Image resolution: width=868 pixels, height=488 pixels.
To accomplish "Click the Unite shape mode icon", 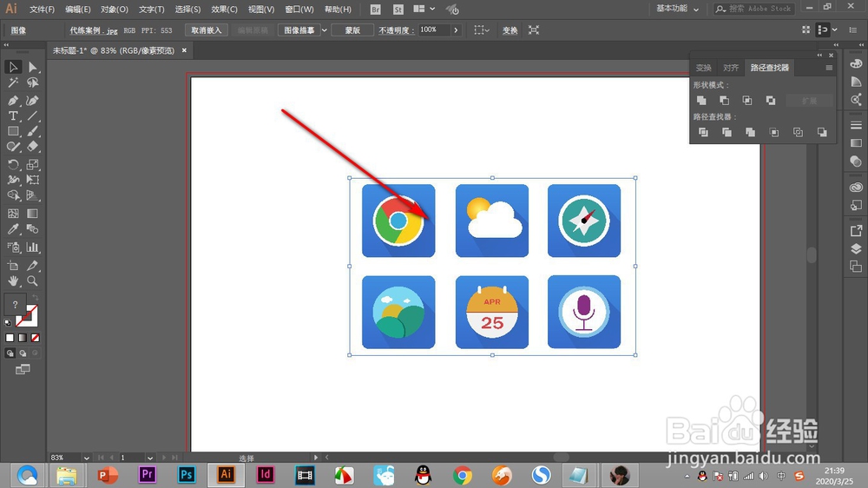I will pyautogui.click(x=701, y=100).
